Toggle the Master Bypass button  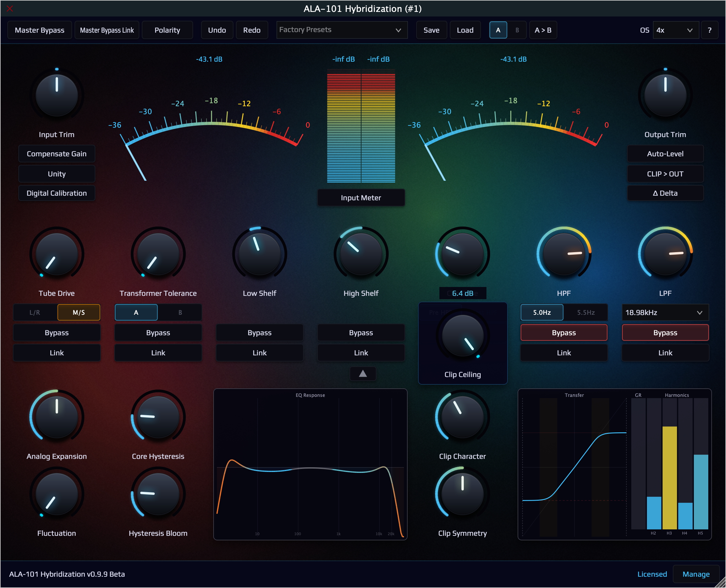[40, 30]
